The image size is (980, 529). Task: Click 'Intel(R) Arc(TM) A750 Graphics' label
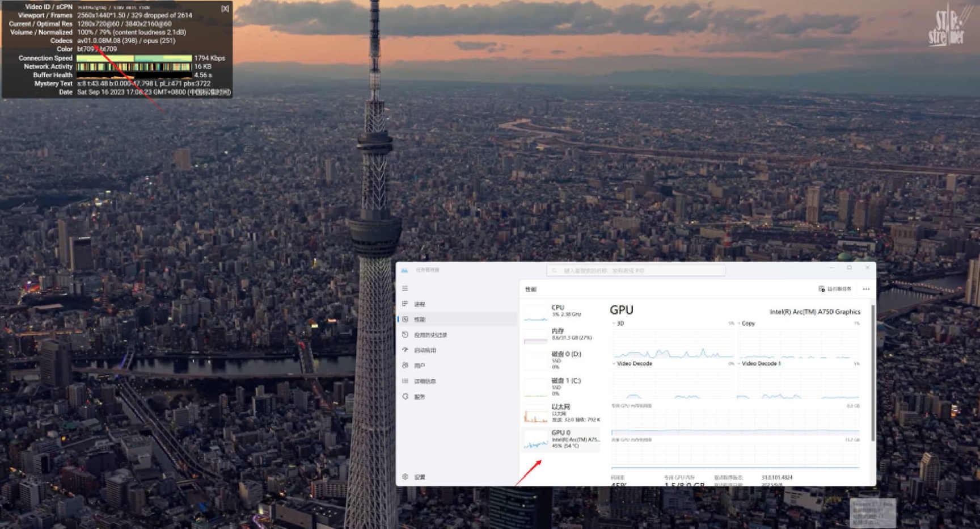[815, 312]
